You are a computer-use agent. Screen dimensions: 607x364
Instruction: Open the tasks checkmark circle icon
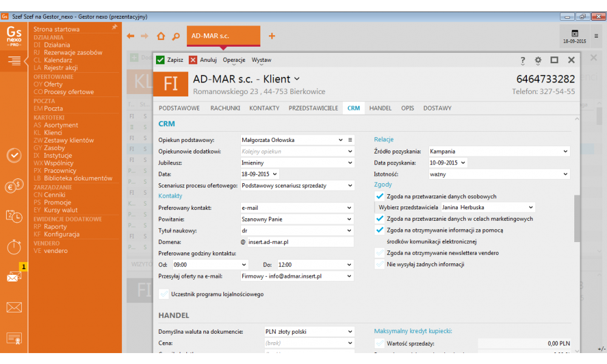click(x=14, y=155)
